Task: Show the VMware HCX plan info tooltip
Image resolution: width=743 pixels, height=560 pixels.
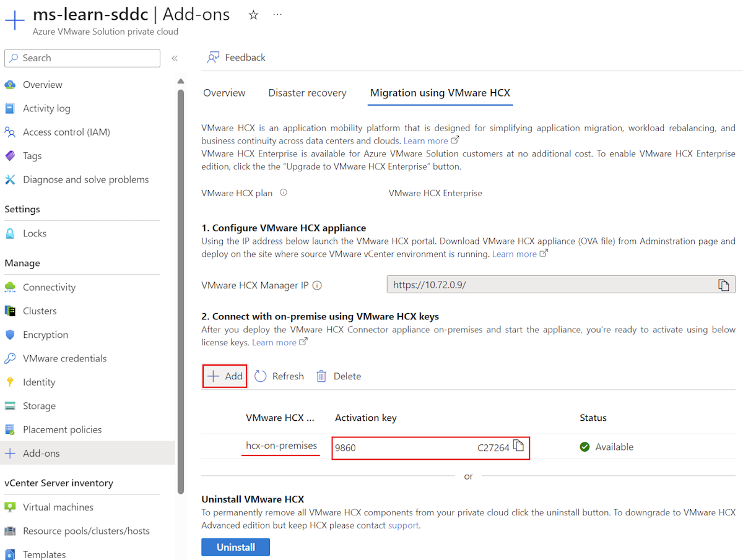Action: 284,192
